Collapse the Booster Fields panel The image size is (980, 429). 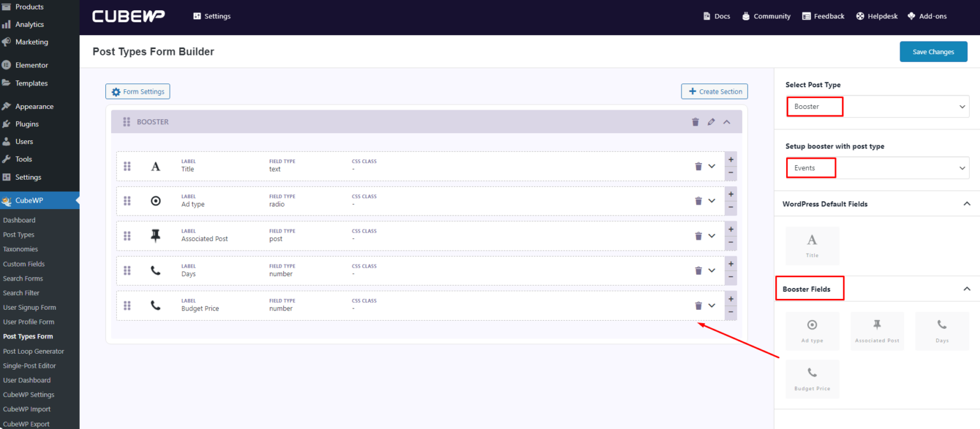point(967,288)
